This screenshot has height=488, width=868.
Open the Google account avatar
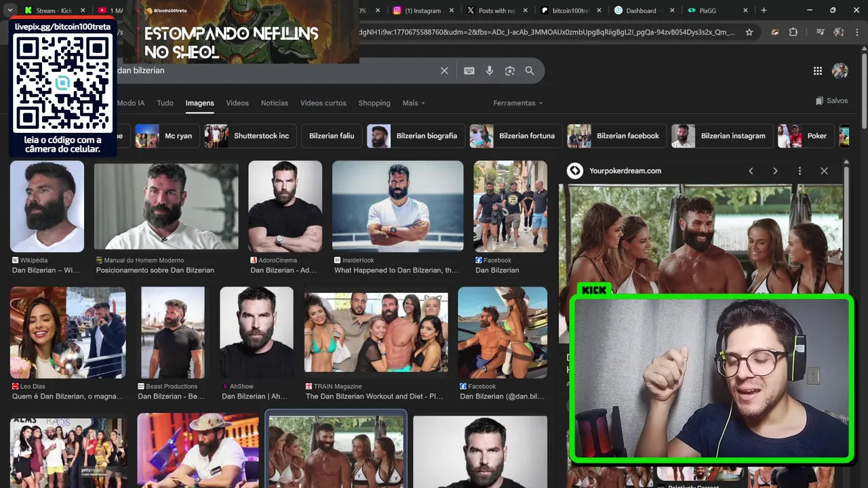[840, 70]
